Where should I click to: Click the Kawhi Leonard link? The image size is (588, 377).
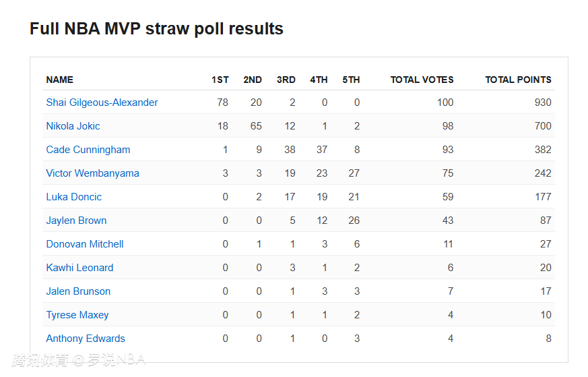79,268
